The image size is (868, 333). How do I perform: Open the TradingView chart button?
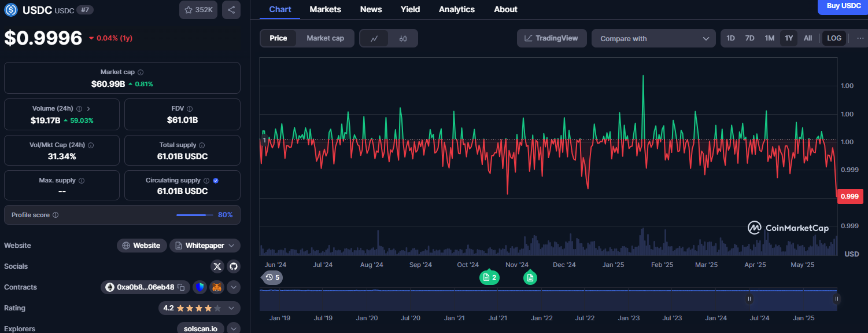pyautogui.click(x=552, y=38)
